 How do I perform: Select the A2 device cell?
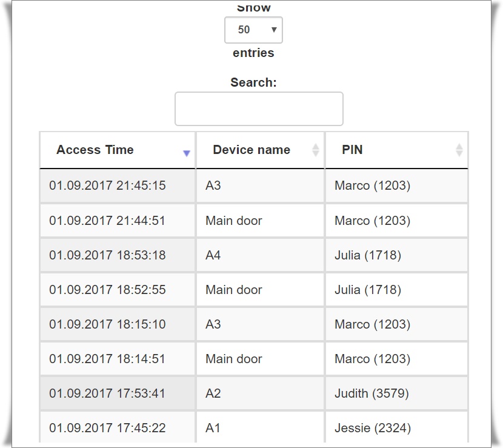pos(213,393)
